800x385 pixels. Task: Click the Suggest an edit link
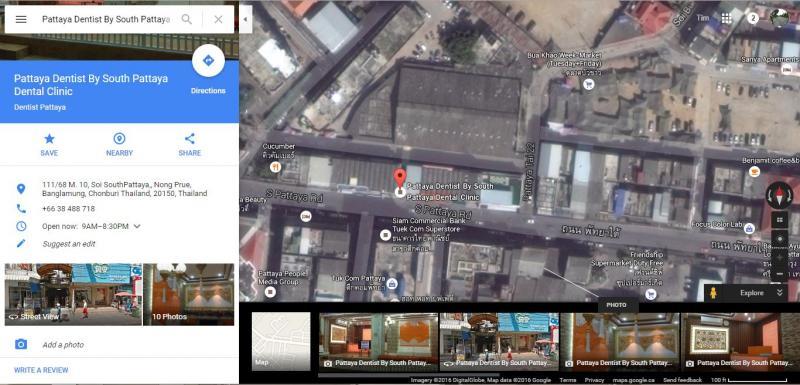[x=69, y=244]
